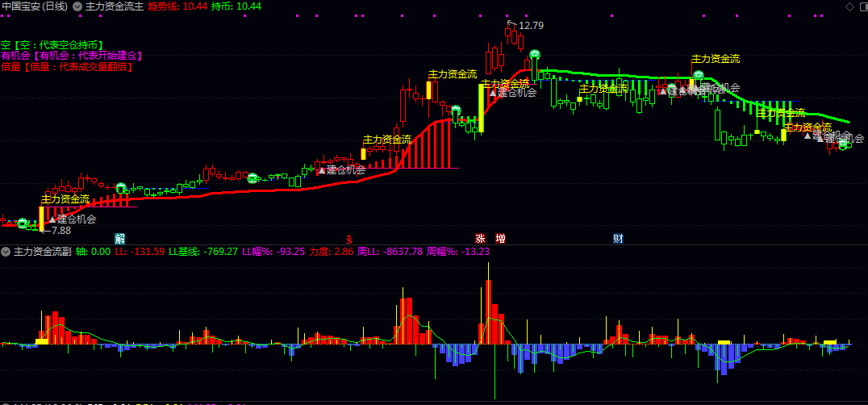868x405 pixels.
Task: Click the second smiley marker from the left
Action: pyautogui.click(x=121, y=187)
